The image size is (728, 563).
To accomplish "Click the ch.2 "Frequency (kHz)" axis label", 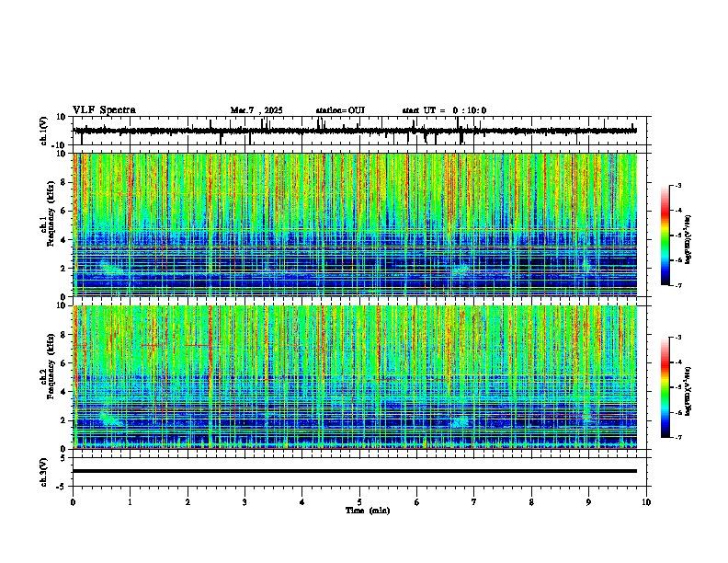I will (x=51, y=366).
